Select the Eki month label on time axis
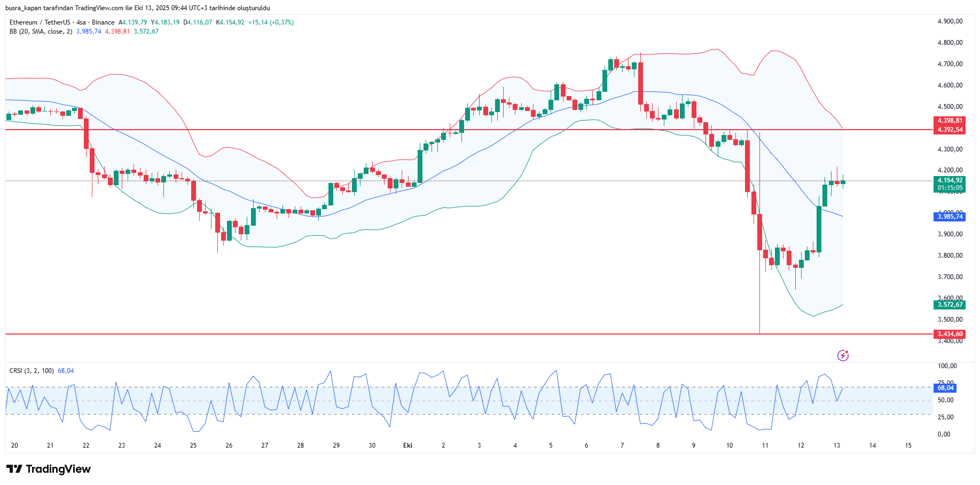This screenshot has height=485, width=980. [x=407, y=446]
